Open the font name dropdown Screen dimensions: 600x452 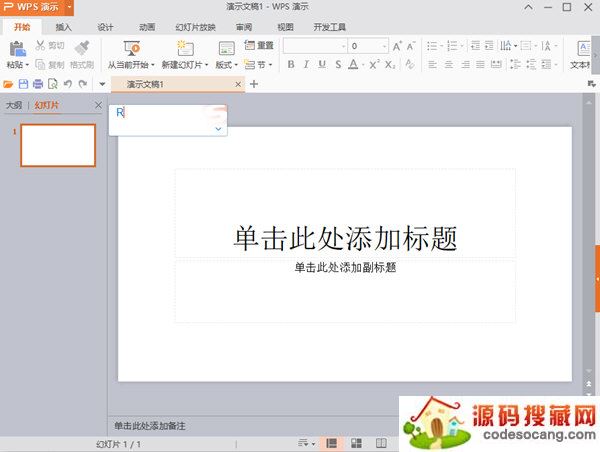coord(343,46)
